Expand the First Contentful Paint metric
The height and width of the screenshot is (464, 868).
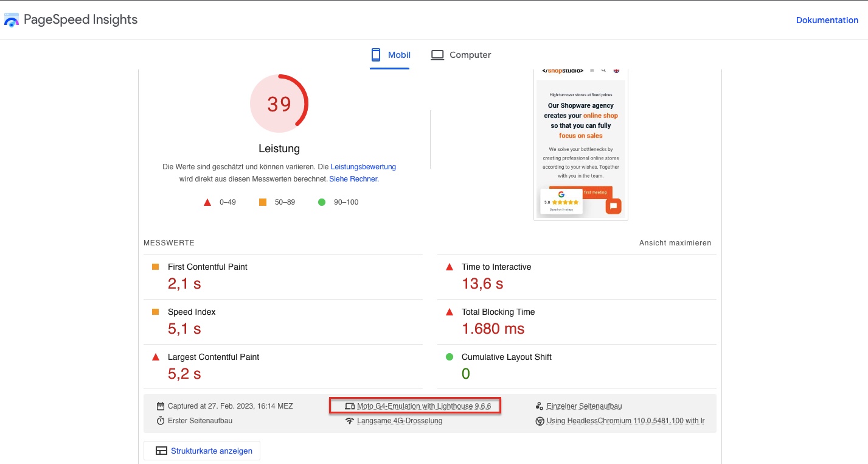[x=207, y=267]
